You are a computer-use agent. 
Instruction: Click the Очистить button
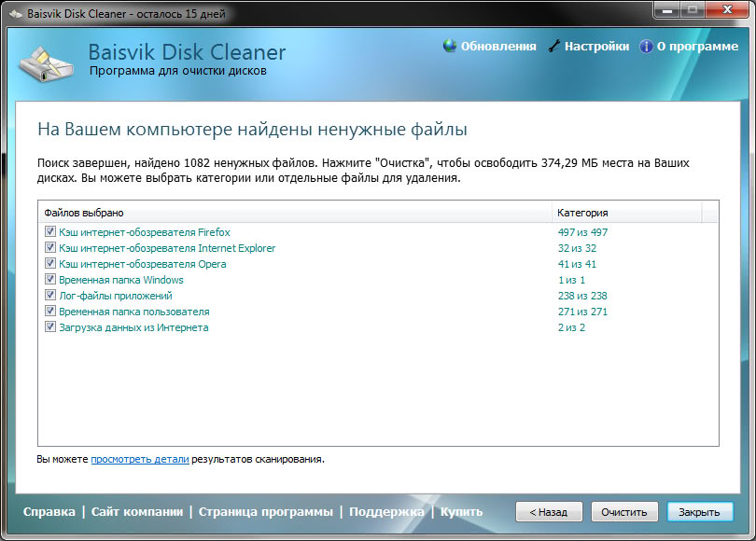[x=624, y=511]
